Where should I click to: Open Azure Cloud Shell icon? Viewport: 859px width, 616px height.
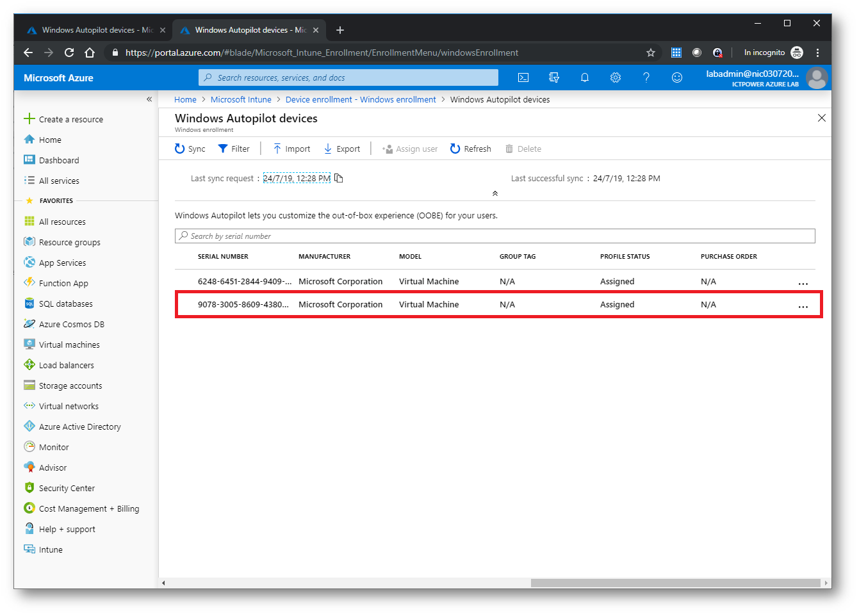pyautogui.click(x=523, y=77)
